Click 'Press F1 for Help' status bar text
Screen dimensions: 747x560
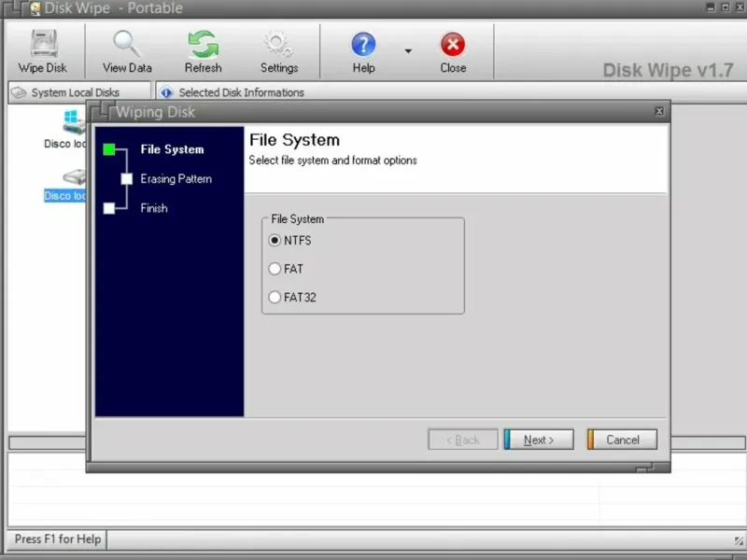coord(58,539)
